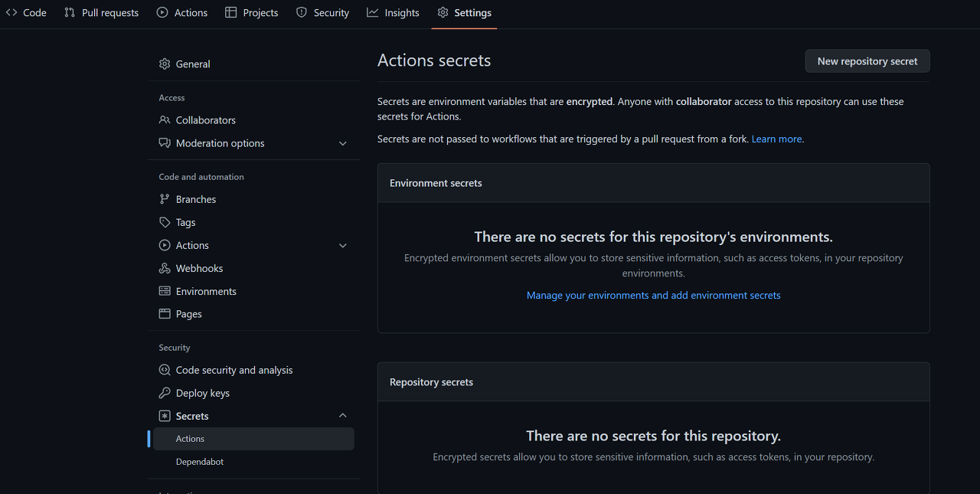
Task: Click the Pages browser icon
Action: (165, 314)
